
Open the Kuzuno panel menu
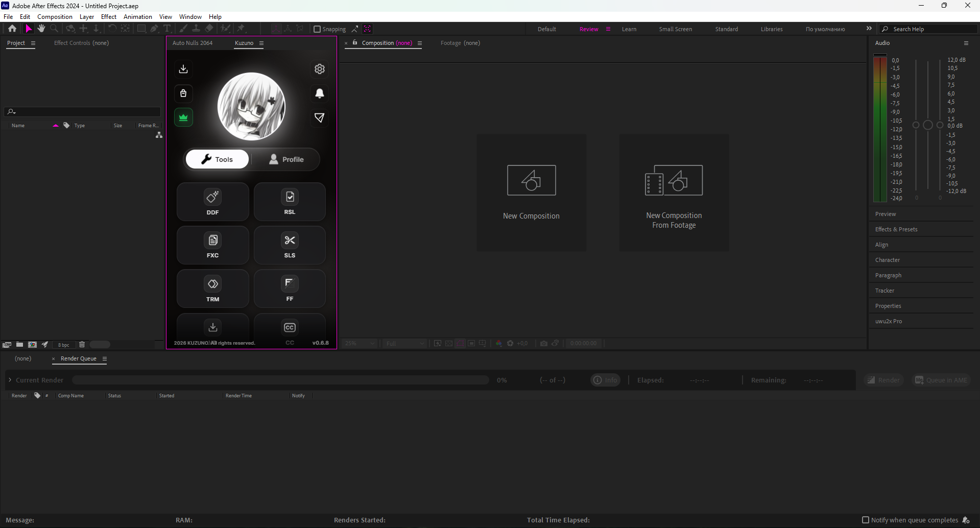261,43
